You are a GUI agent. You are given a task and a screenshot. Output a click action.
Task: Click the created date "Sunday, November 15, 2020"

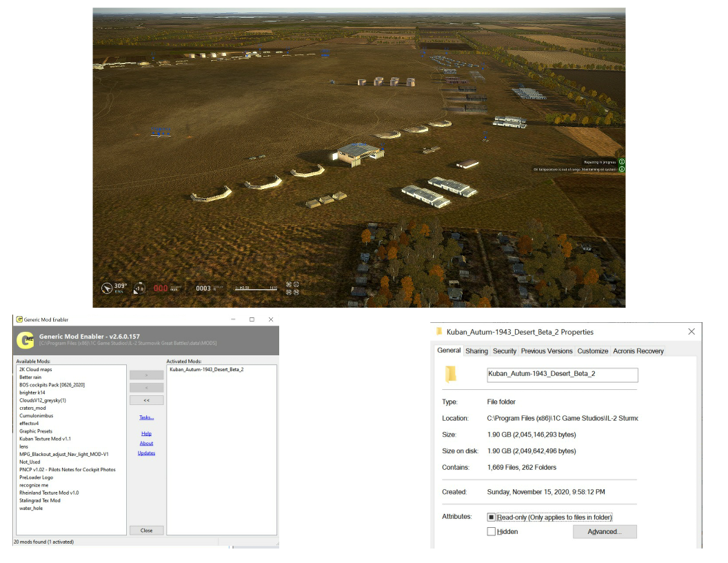click(x=546, y=492)
